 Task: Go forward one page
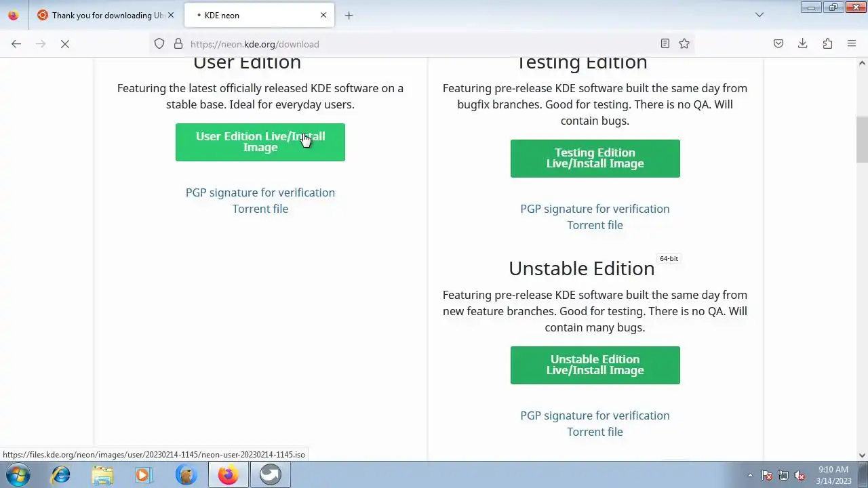[41, 44]
